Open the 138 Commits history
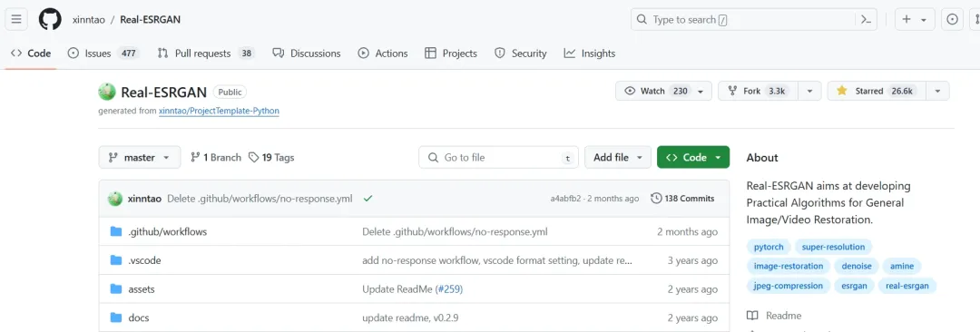Viewport: 980px width, 332px height. pyautogui.click(x=682, y=198)
